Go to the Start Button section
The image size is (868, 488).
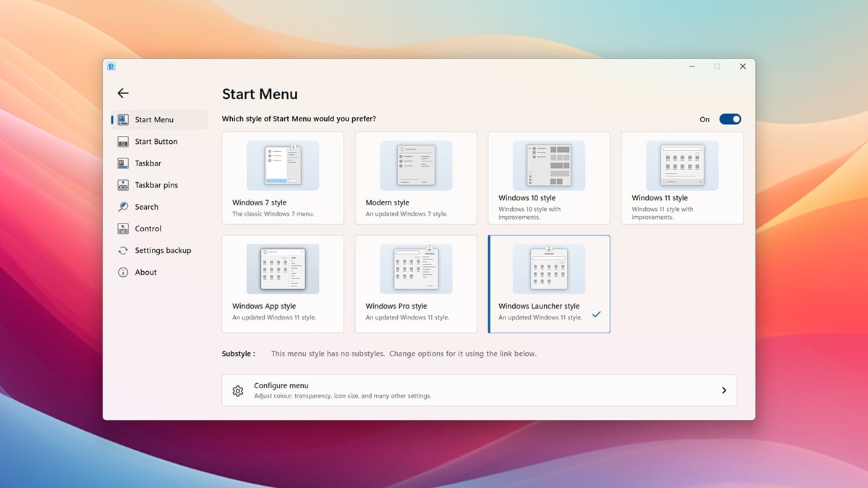(x=159, y=142)
